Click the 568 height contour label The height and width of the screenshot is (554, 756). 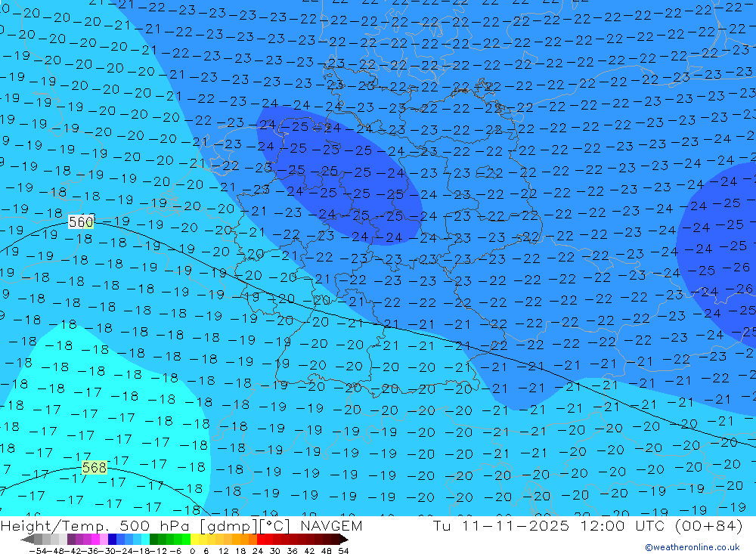click(x=94, y=467)
